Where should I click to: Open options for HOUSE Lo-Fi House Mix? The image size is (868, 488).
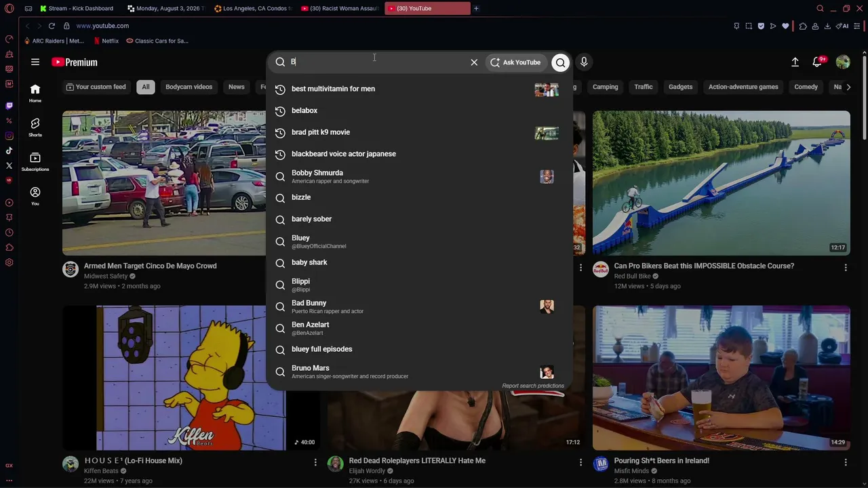[315, 462]
